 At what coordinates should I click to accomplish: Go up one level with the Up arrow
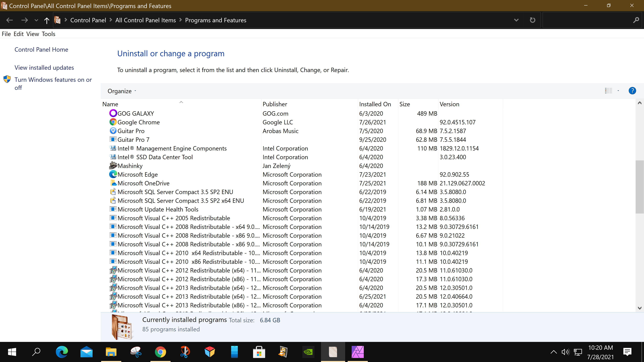tap(47, 20)
